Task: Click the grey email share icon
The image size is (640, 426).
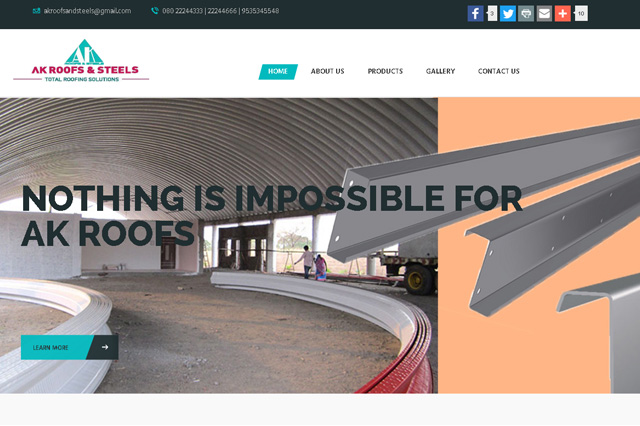Action: (544, 13)
